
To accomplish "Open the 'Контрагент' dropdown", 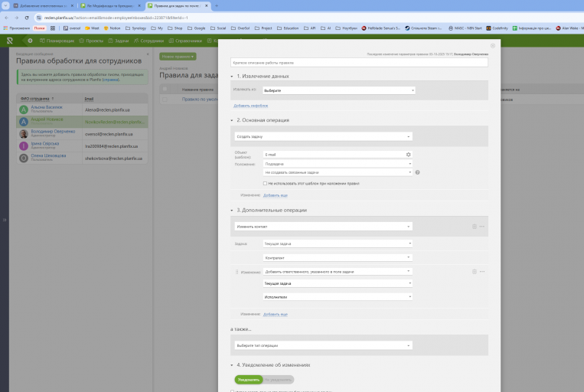I will (338, 257).
